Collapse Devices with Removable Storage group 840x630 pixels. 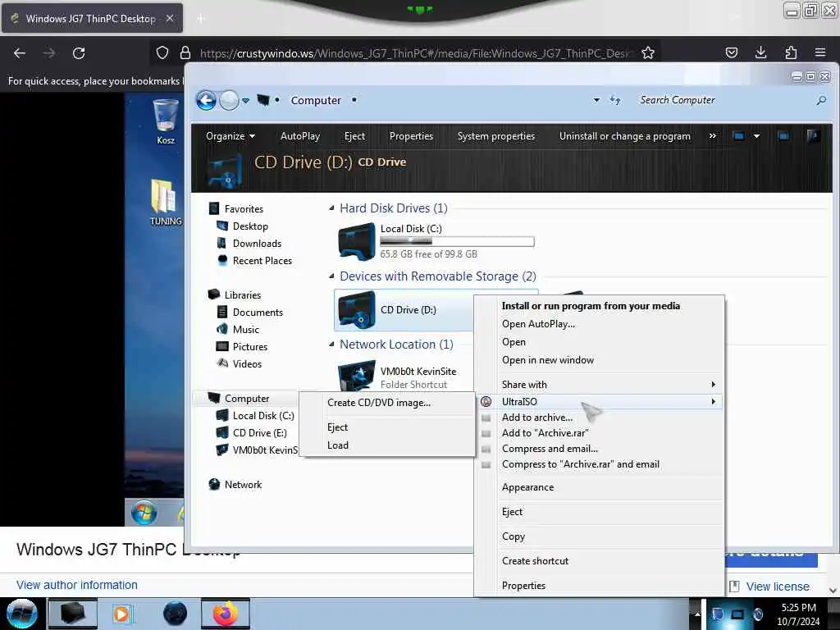(x=331, y=276)
